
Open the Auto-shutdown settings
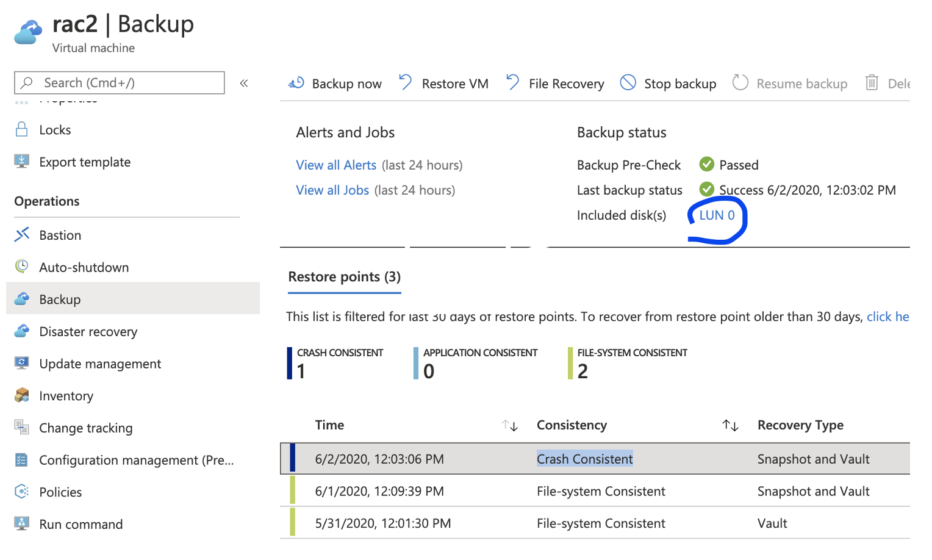[84, 268]
